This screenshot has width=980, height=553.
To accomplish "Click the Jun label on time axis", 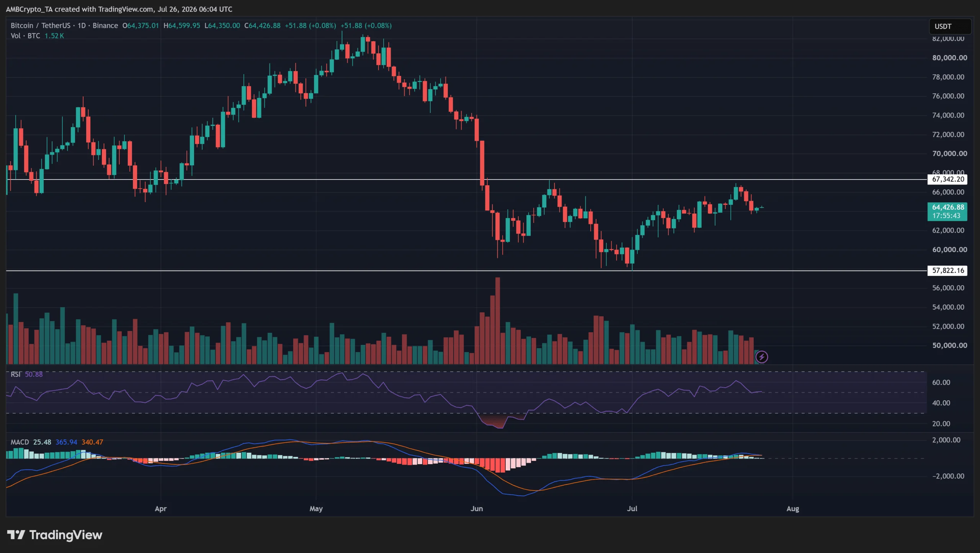I will [477, 509].
